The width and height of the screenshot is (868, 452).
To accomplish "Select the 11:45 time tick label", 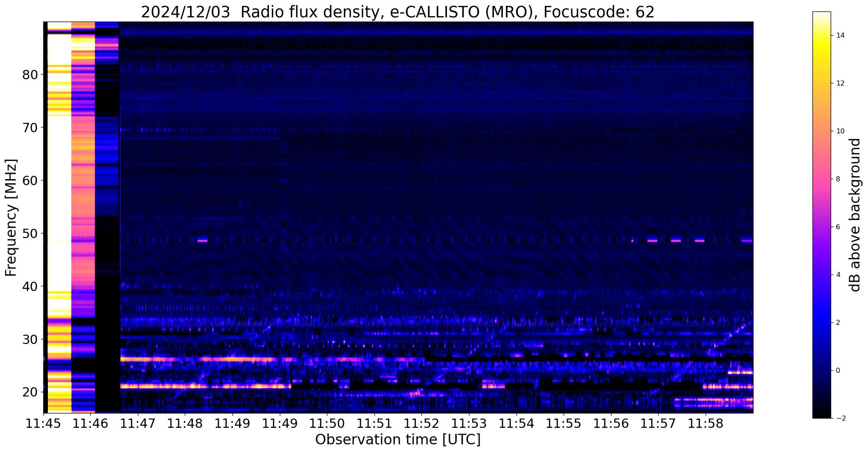I will [x=43, y=424].
